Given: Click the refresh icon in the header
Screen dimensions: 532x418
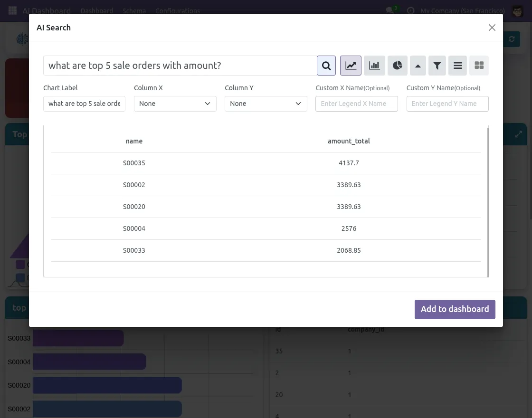Looking at the screenshot, I should pos(512,39).
